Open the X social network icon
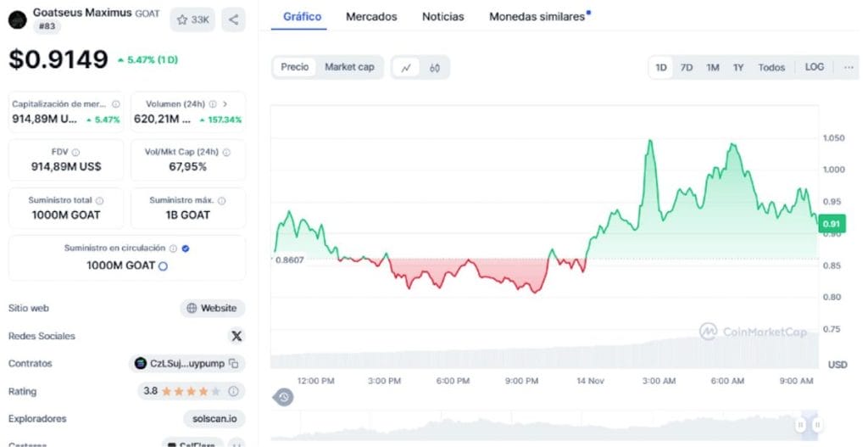Screen dimensions: 868x447 pos(236,336)
